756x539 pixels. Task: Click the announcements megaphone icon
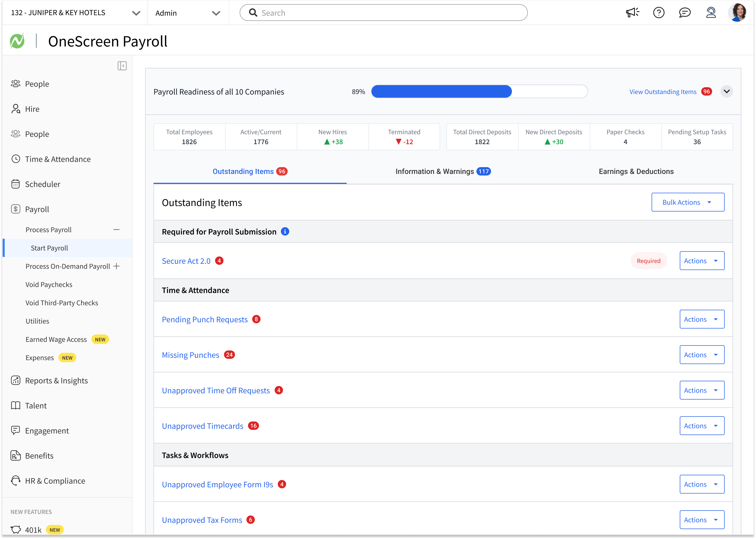point(632,13)
